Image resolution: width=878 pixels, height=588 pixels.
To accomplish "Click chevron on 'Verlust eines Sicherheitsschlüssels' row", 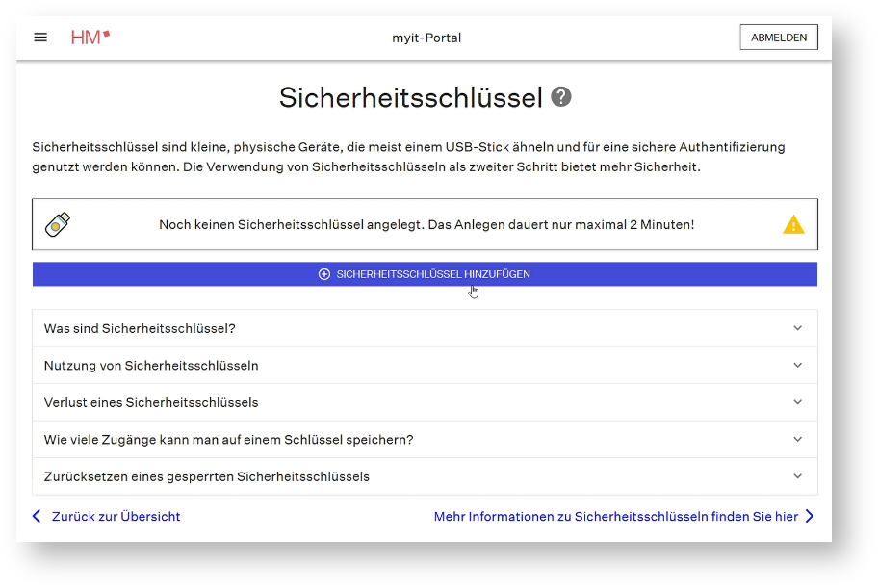I will pyautogui.click(x=797, y=402).
